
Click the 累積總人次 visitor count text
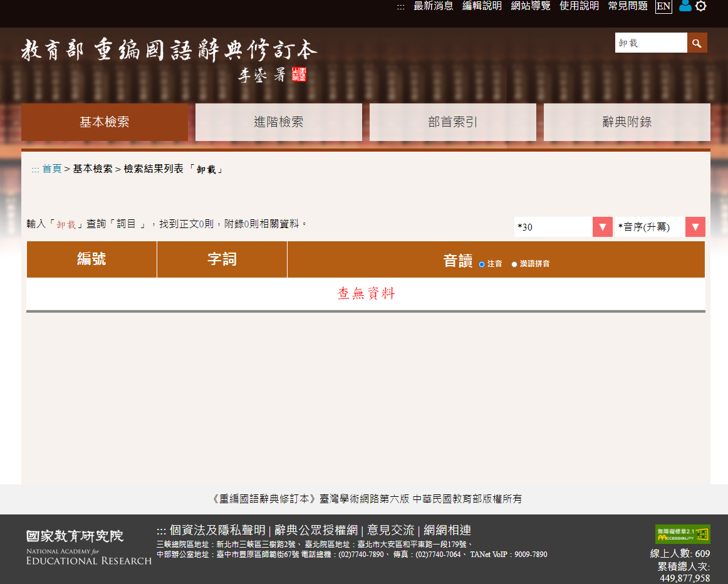click(684, 572)
